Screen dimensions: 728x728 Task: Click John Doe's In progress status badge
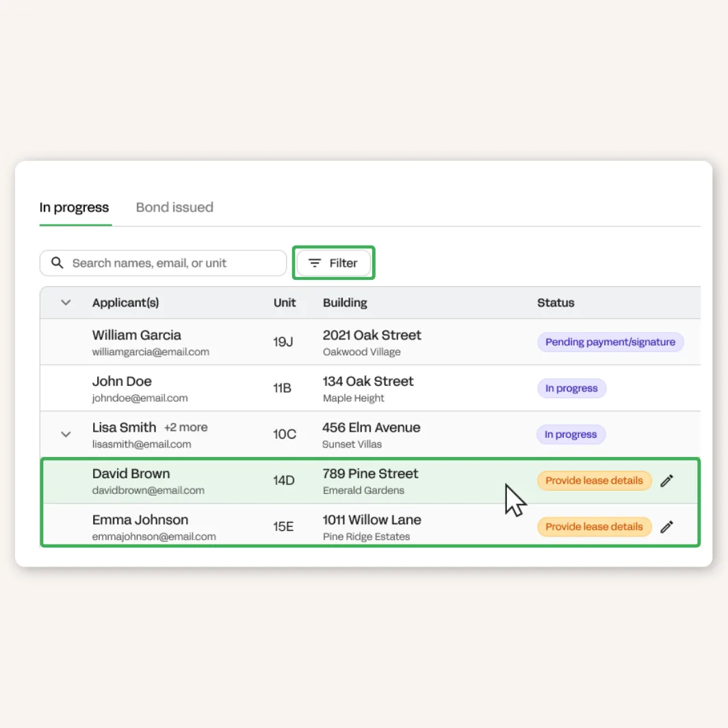(571, 388)
